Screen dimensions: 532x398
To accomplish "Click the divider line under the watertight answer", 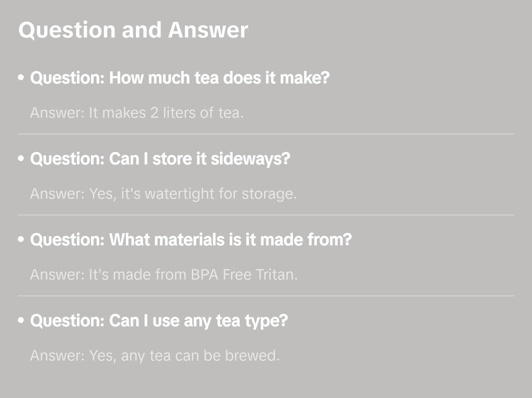I will [266, 215].
